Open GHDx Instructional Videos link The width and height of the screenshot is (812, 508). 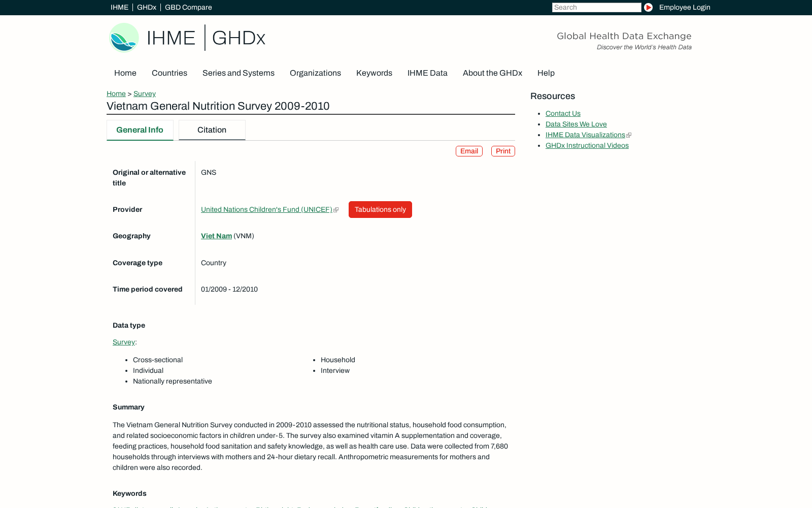587,145
